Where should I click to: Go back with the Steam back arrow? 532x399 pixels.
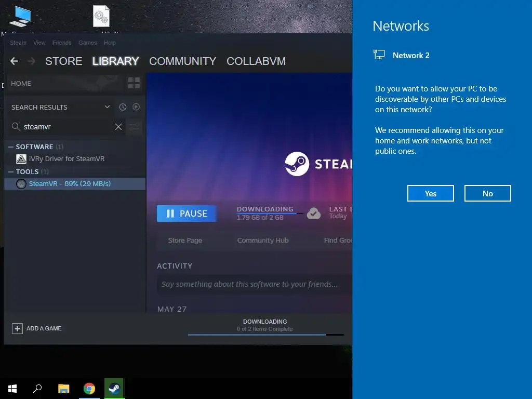click(x=14, y=61)
